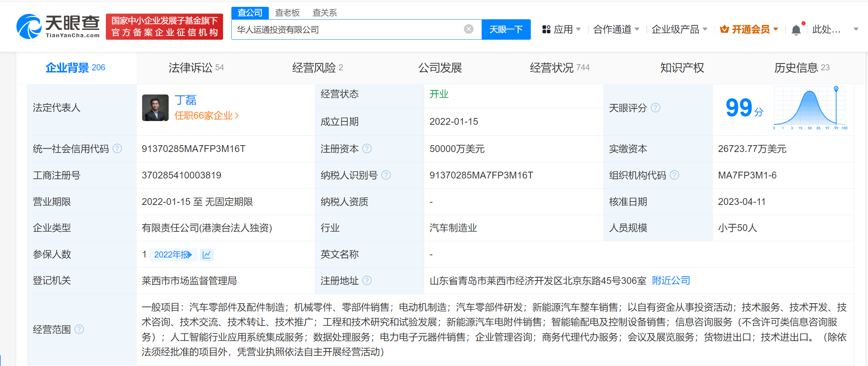Click the trend chart icon beside 2022年报
Screen dimensions: 868x366
[x=206, y=255]
